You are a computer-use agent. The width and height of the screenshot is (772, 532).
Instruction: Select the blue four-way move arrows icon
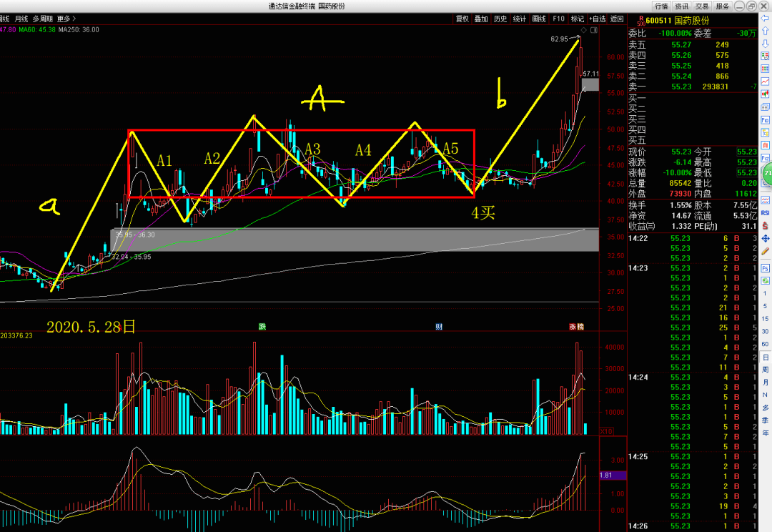click(765, 238)
